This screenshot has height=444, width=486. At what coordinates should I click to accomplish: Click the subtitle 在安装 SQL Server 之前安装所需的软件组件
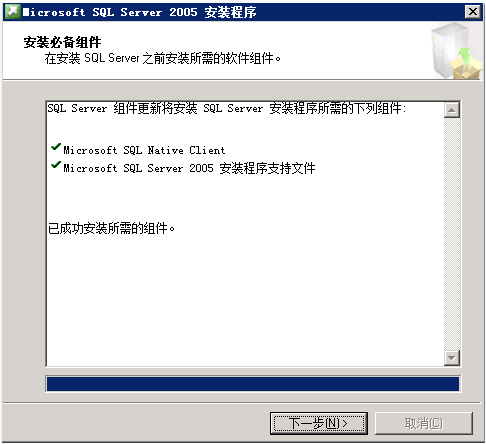tap(163, 58)
